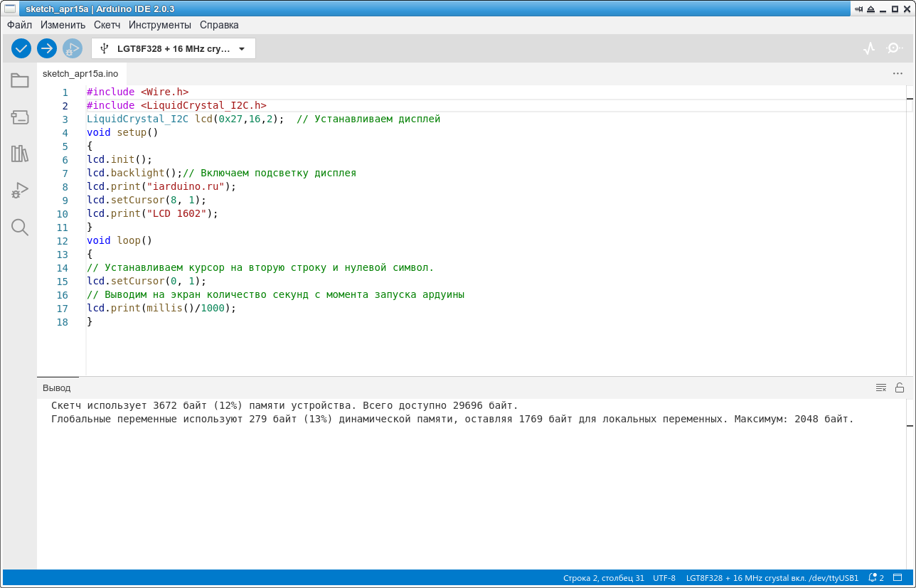Open the Инструменты menu
The image size is (916, 588).
[x=159, y=25]
